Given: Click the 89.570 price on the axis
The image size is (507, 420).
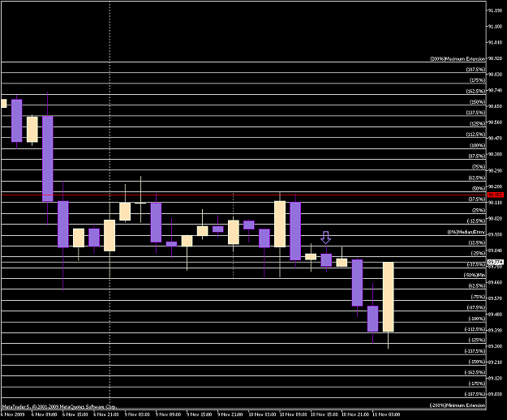Looking at the screenshot, I should [x=495, y=298].
